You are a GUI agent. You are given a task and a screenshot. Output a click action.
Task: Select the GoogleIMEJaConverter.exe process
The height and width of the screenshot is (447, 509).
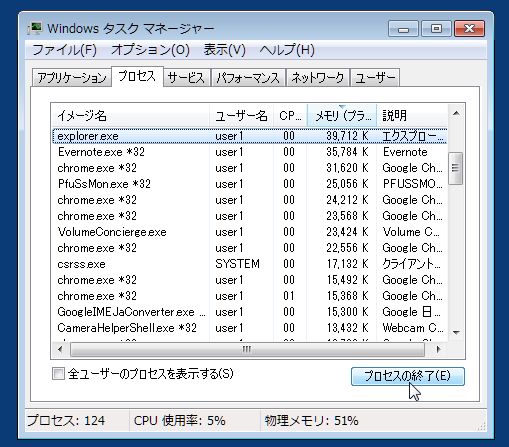point(249,312)
